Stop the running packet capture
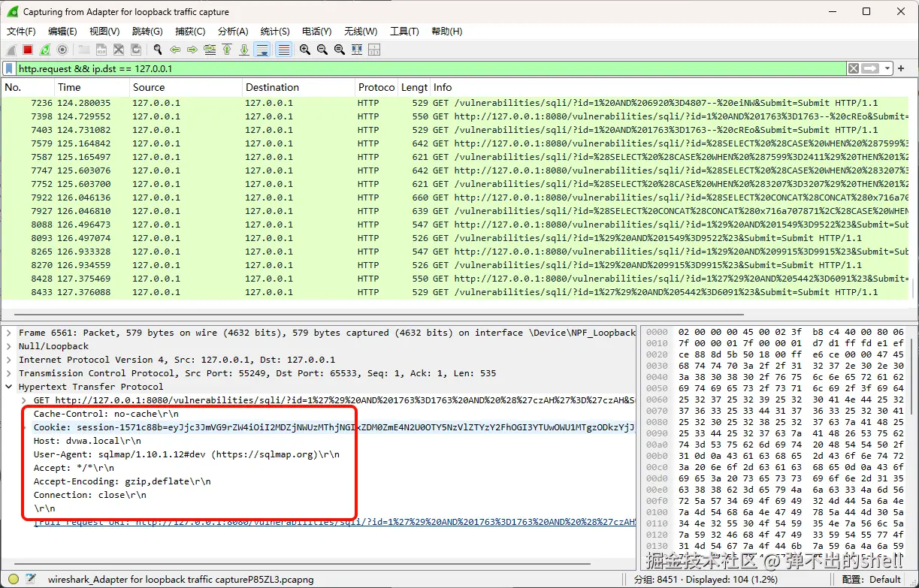This screenshot has width=919, height=588. coord(28,50)
